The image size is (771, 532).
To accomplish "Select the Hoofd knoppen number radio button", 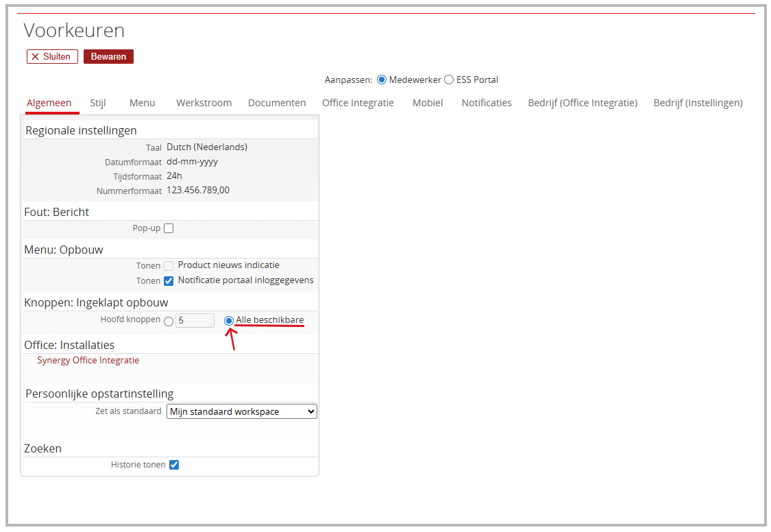I will pyautogui.click(x=169, y=321).
